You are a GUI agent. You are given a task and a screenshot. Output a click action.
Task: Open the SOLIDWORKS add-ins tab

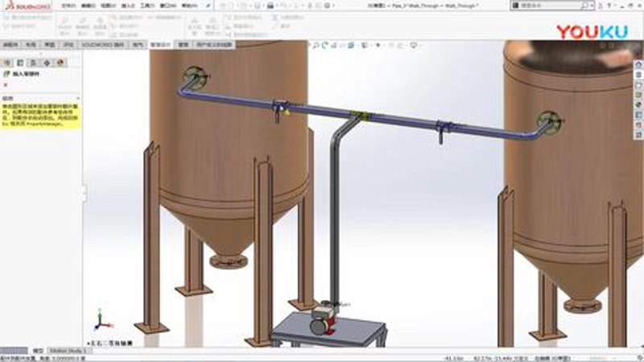click(x=102, y=45)
